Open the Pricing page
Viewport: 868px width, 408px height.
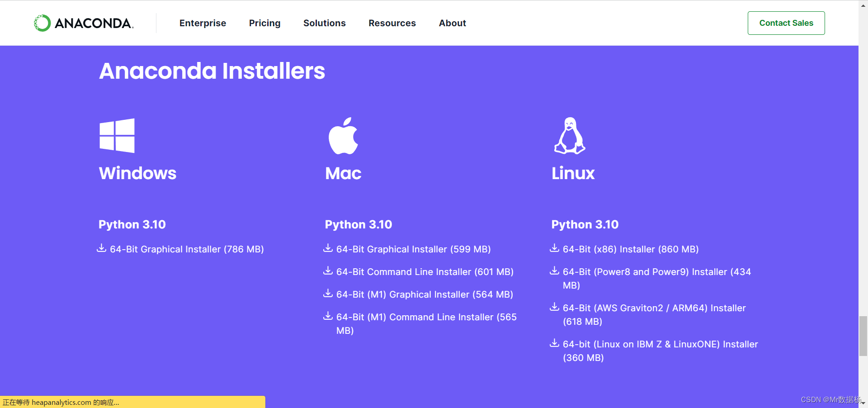click(x=265, y=23)
